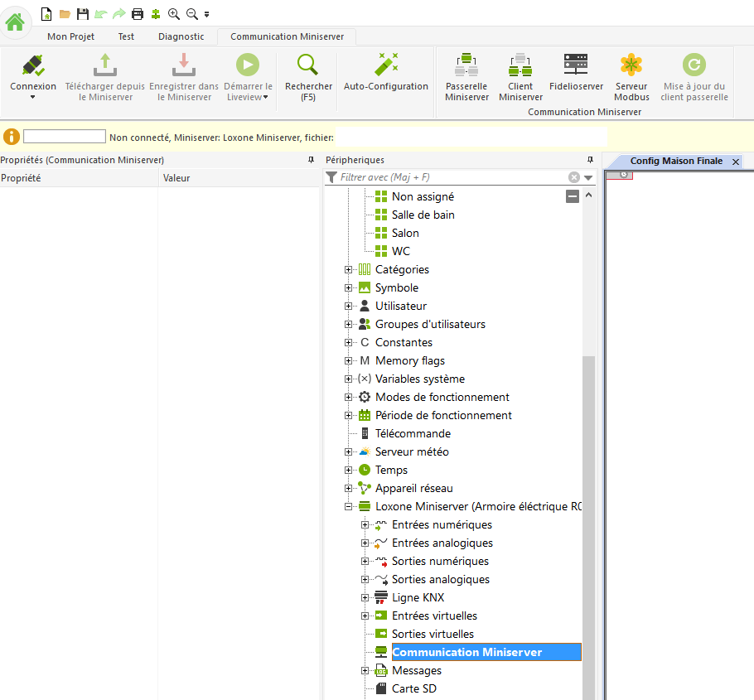Collapse the Loxone Miniserver tree node
This screenshot has height=700, width=754.
pos(348,506)
